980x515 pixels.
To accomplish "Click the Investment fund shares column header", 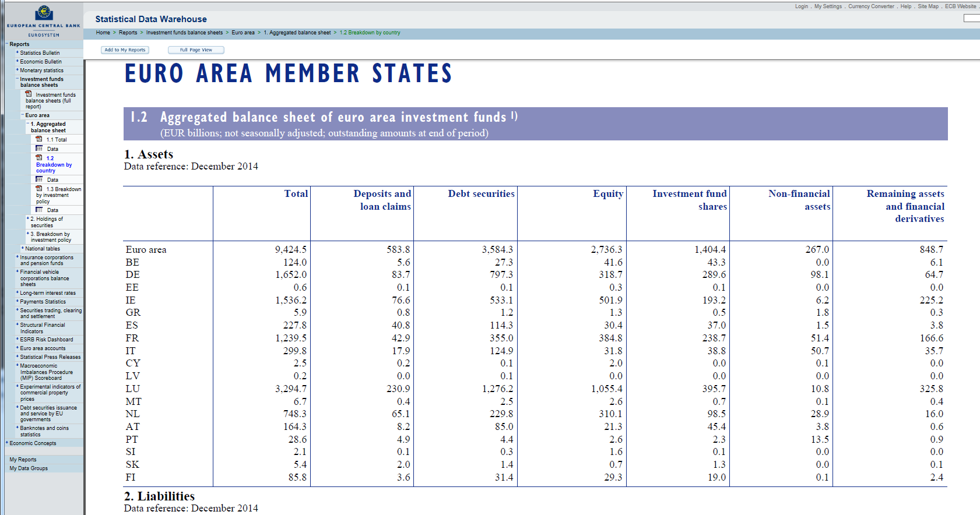I will point(690,200).
